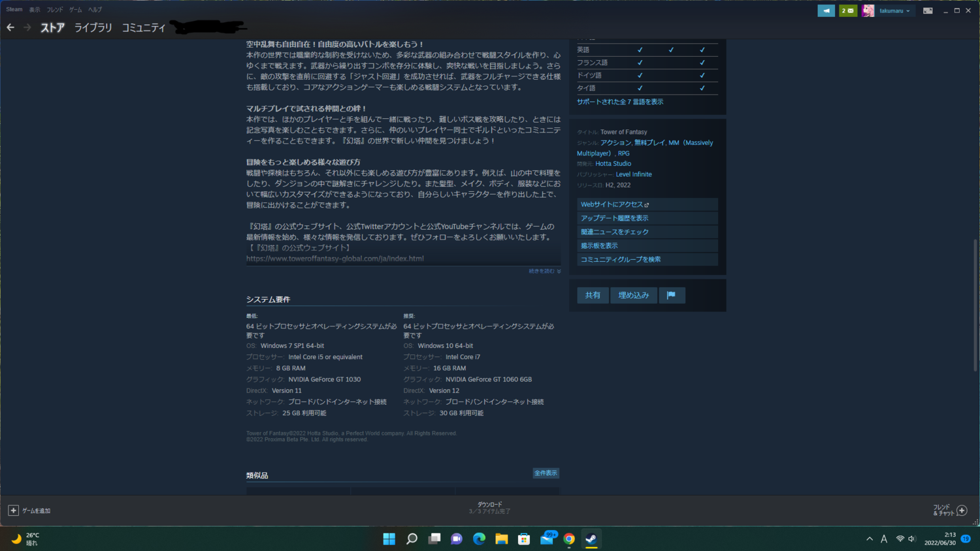Open the RPG genre link
The image size is (980, 551).
click(624, 153)
